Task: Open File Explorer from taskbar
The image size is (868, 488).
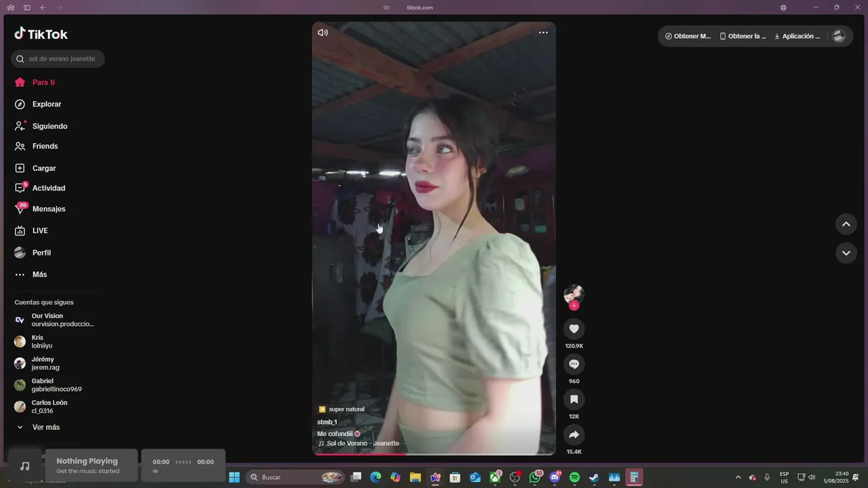Action: point(415,477)
